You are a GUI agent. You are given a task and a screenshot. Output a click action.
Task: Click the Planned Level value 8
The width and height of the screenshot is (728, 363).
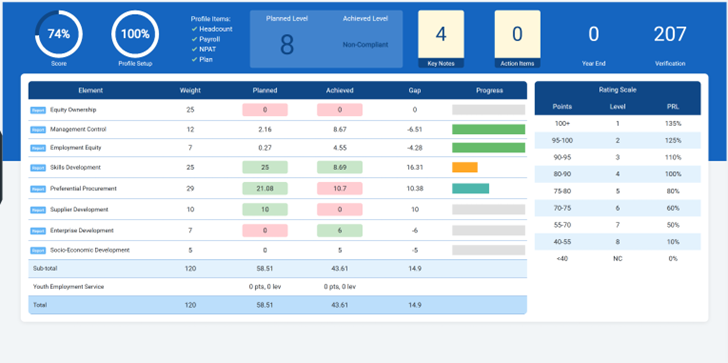pyautogui.click(x=287, y=45)
